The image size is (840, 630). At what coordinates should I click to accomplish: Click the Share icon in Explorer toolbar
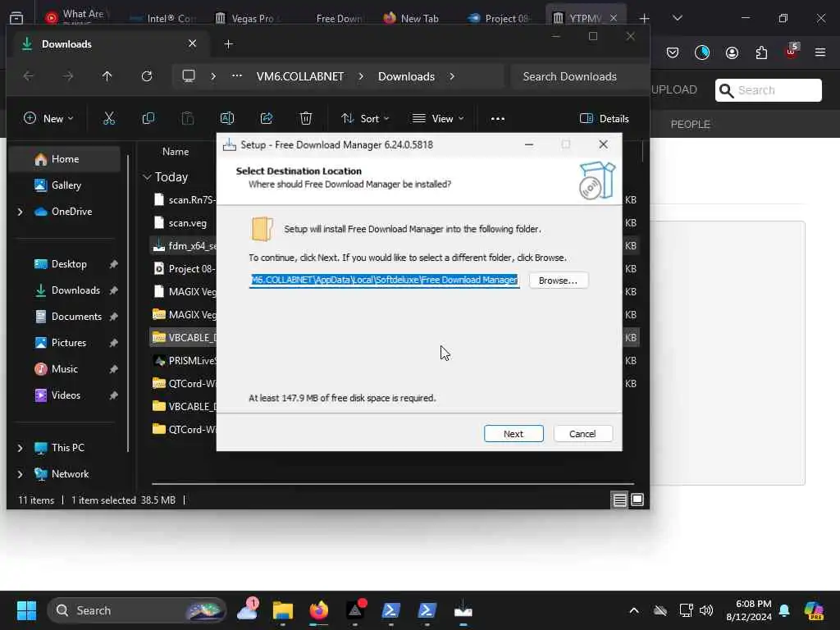pyautogui.click(x=267, y=118)
